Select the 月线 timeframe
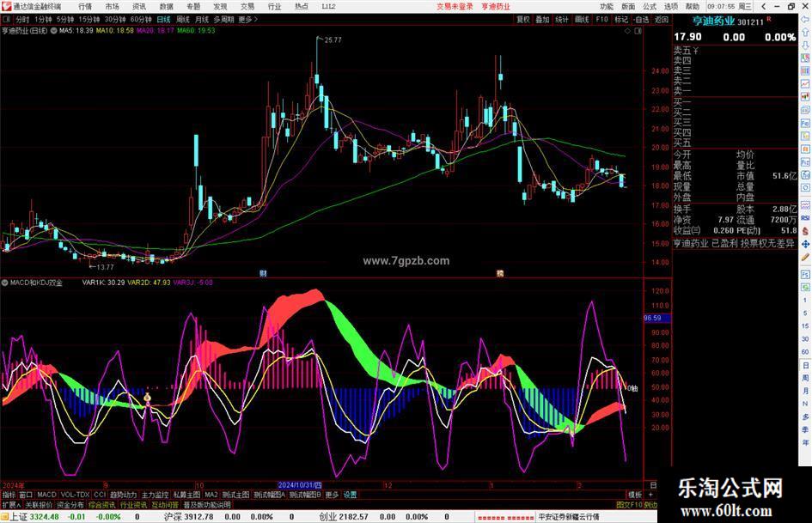The height and width of the screenshot is (523, 812). coord(201,19)
